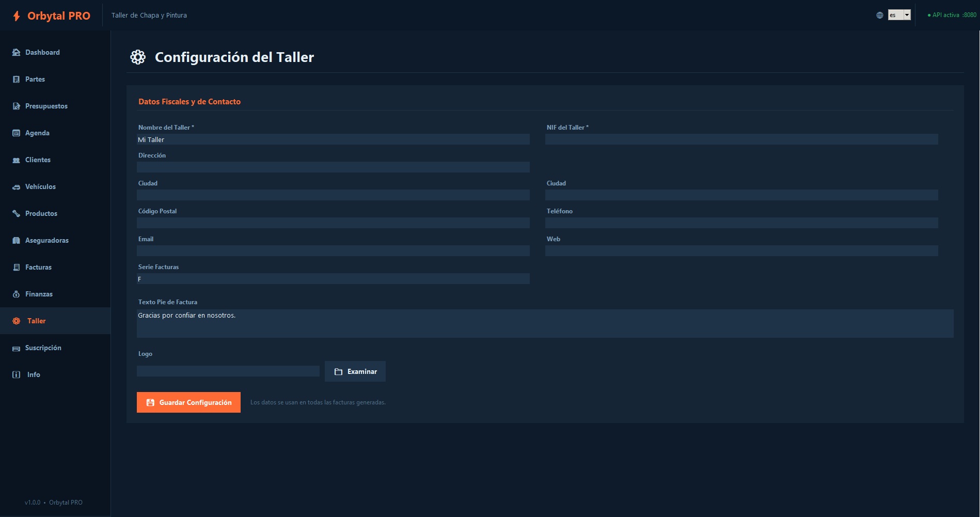Open the Agenda section
The height and width of the screenshot is (517, 980).
[37, 133]
